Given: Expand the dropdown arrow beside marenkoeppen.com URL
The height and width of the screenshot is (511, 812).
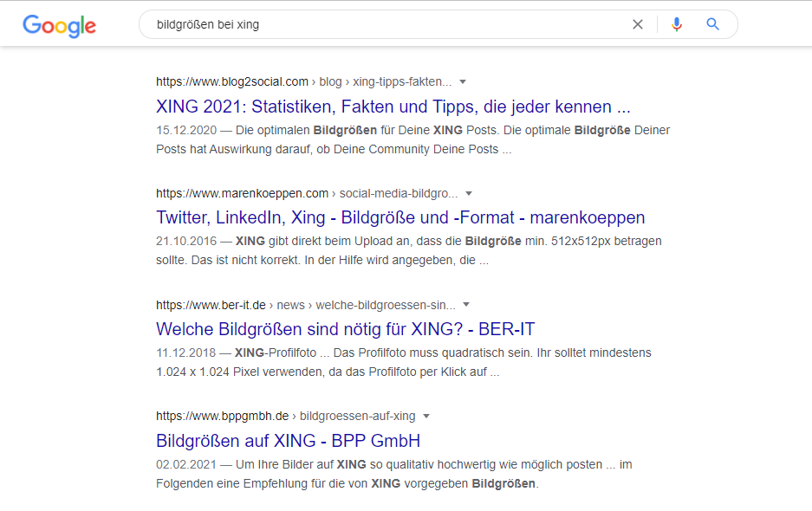Looking at the screenshot, I should click(469, 194).
